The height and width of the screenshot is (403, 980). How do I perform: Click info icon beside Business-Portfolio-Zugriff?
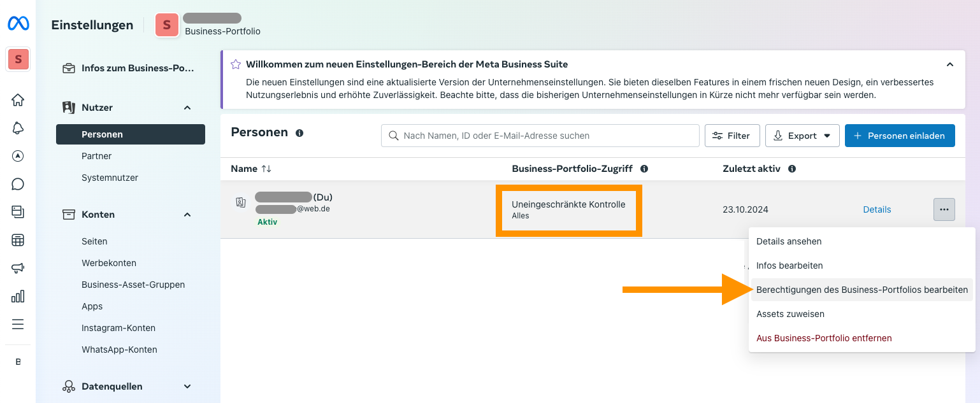[644, 169]
